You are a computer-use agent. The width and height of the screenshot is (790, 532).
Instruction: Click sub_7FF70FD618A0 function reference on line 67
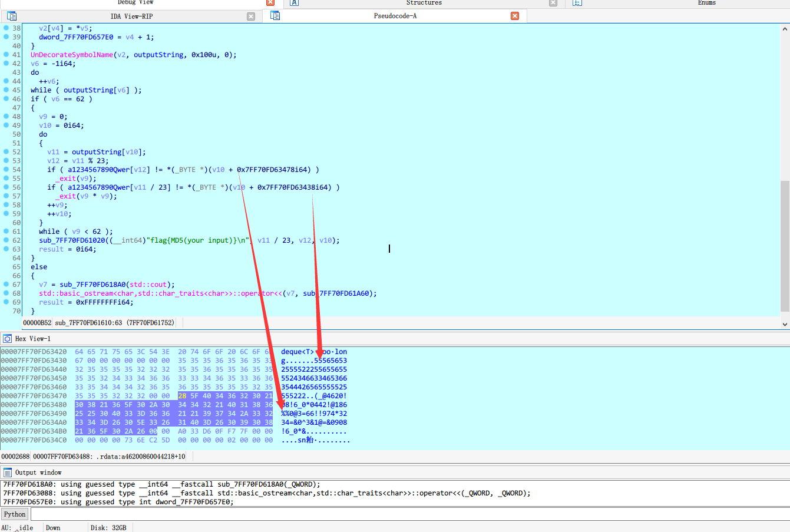tap(92, 285)
